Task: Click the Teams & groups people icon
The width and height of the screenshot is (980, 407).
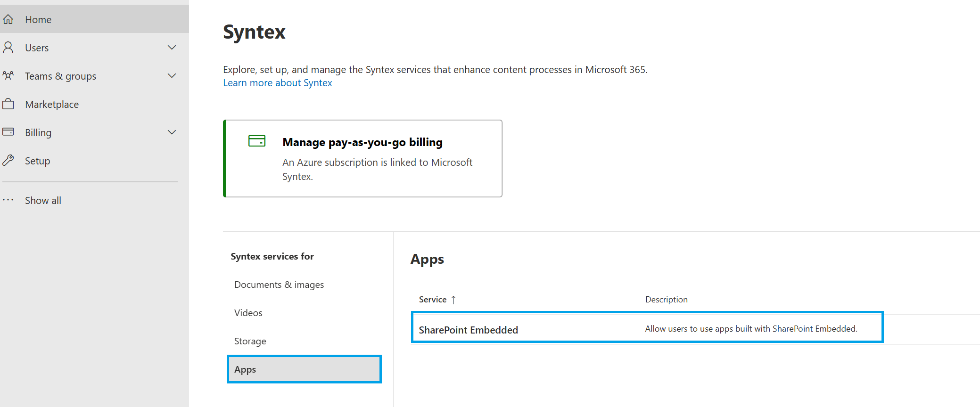Action: point(8,76)
